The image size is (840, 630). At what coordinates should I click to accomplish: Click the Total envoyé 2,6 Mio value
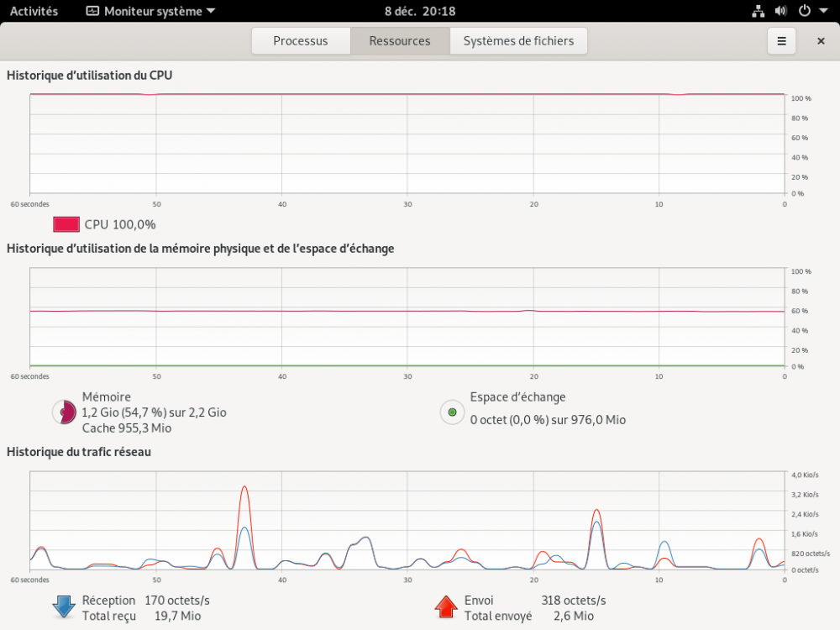point(574,616)
